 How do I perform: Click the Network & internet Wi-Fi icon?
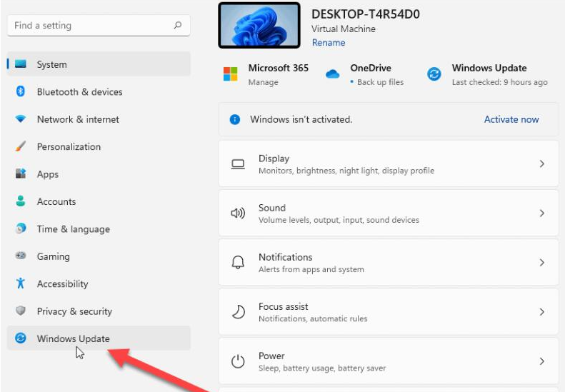[21, 119]
